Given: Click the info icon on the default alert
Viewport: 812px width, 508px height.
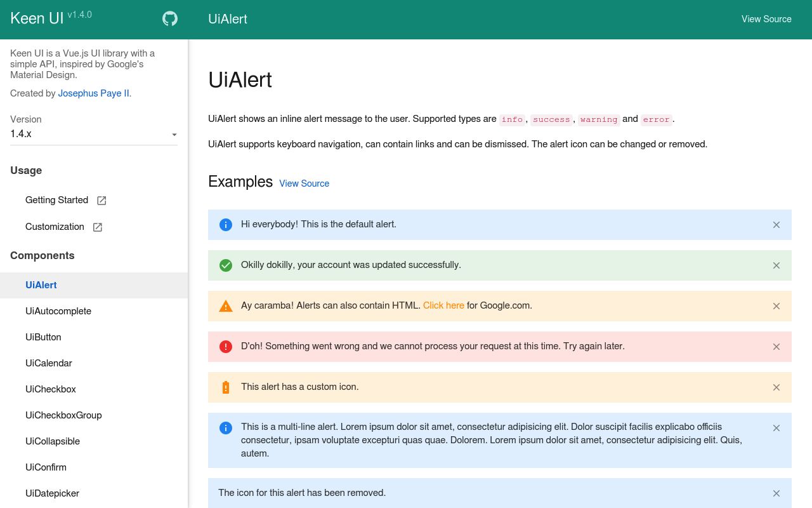Looking at the screenshot, I should pos(226,225).
